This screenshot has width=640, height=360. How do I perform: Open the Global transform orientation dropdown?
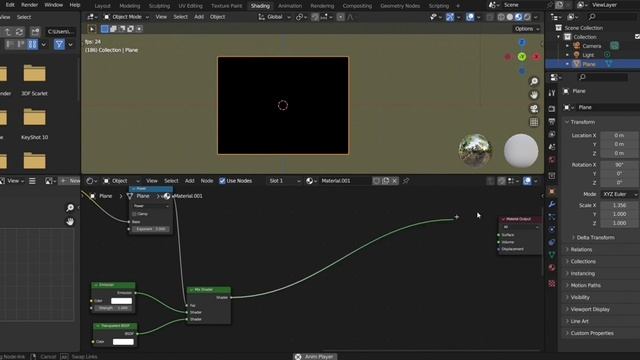(274, 17)
